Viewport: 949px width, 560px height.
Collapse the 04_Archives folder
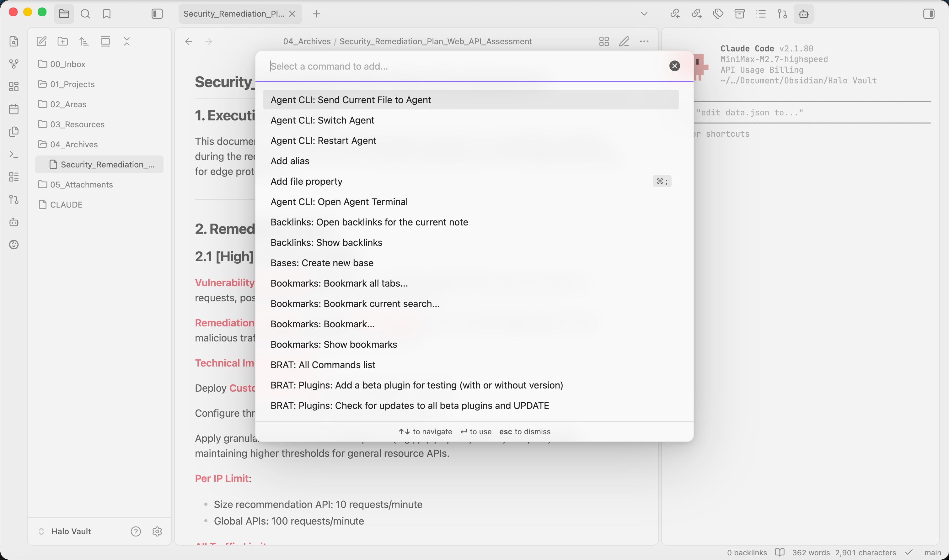(x=74, y=145)
